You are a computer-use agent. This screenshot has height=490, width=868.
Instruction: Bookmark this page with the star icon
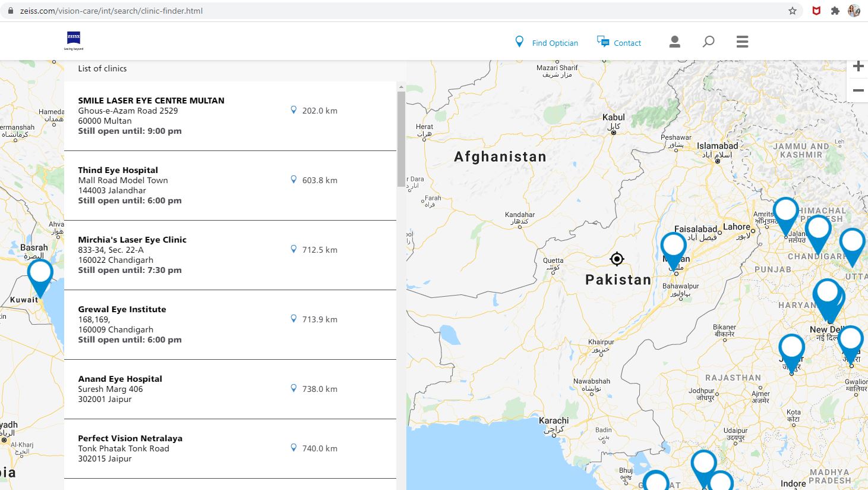(793, 11)
